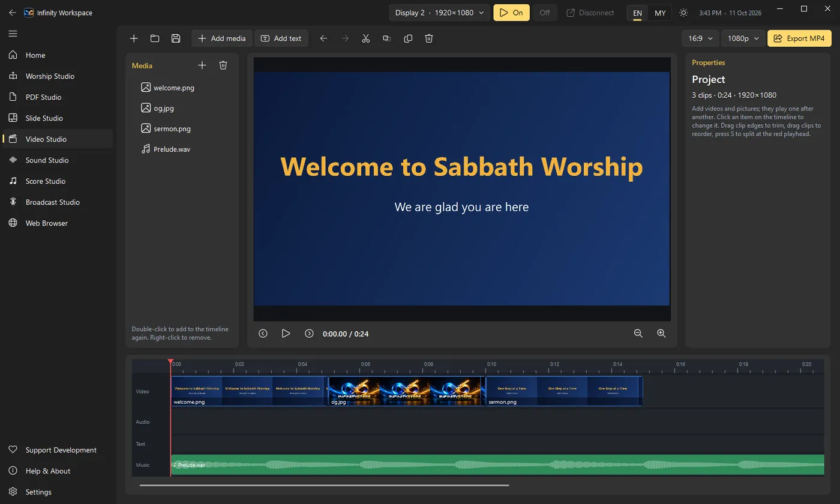
Task: Go to Home in the sidebar
Action: [58, 55]
